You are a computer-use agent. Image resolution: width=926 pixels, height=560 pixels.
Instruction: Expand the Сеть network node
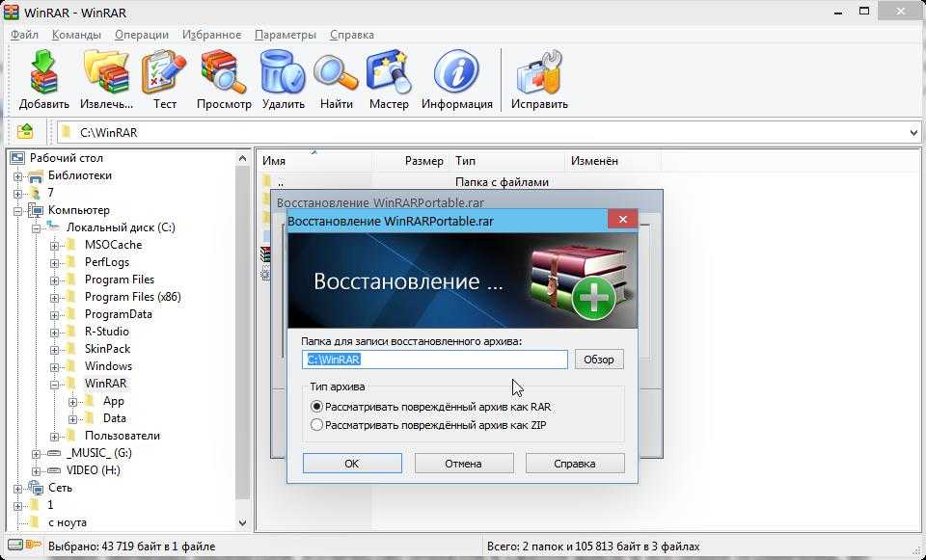point(18,489)
